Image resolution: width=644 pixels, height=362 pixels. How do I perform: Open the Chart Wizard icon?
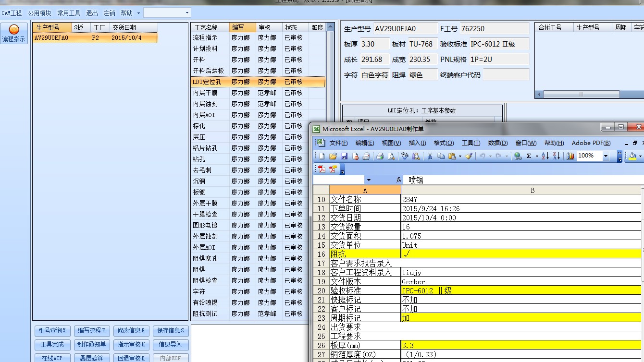(570, 156)
